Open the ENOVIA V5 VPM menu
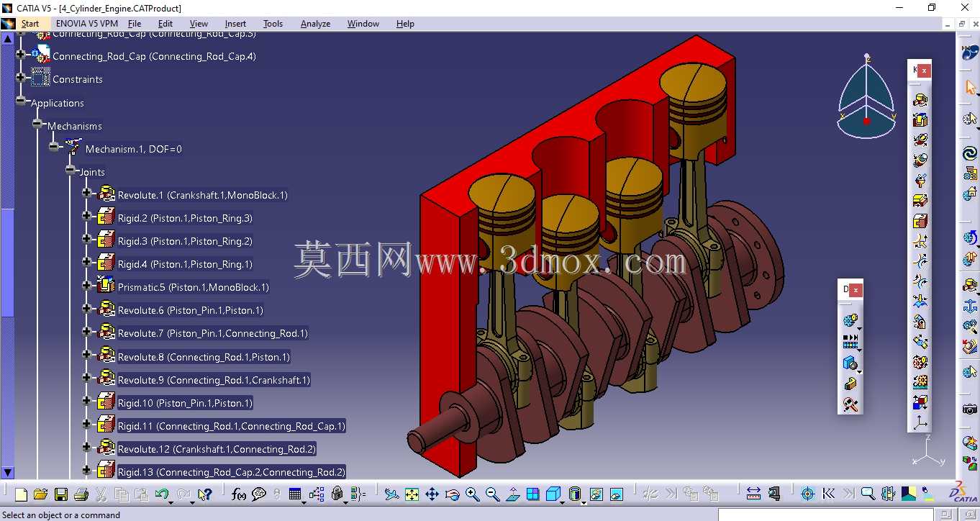The image size is (980, 521). pos(86,24)
